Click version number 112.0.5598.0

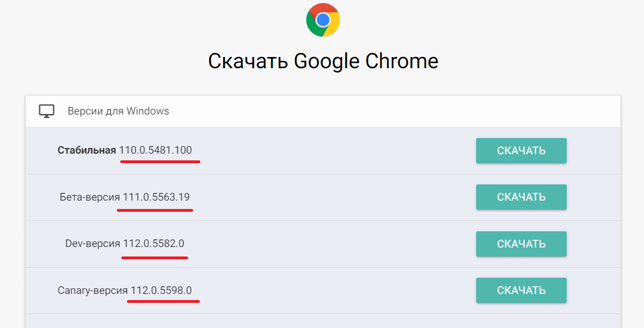tap(161, 290)
